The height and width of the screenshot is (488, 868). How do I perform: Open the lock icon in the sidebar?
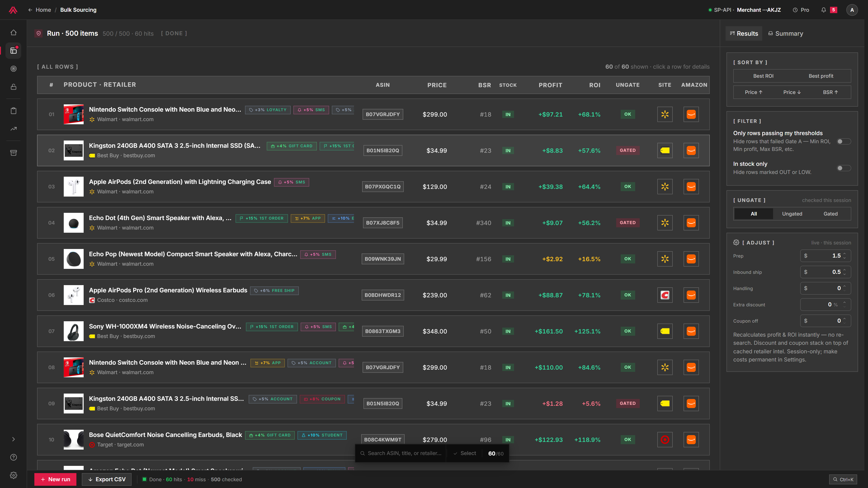[14, 87]
